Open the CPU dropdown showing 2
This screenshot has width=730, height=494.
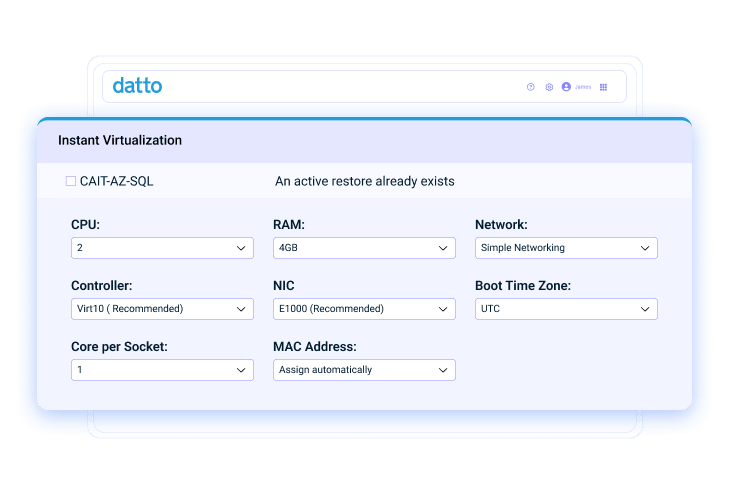click(162, 248)
